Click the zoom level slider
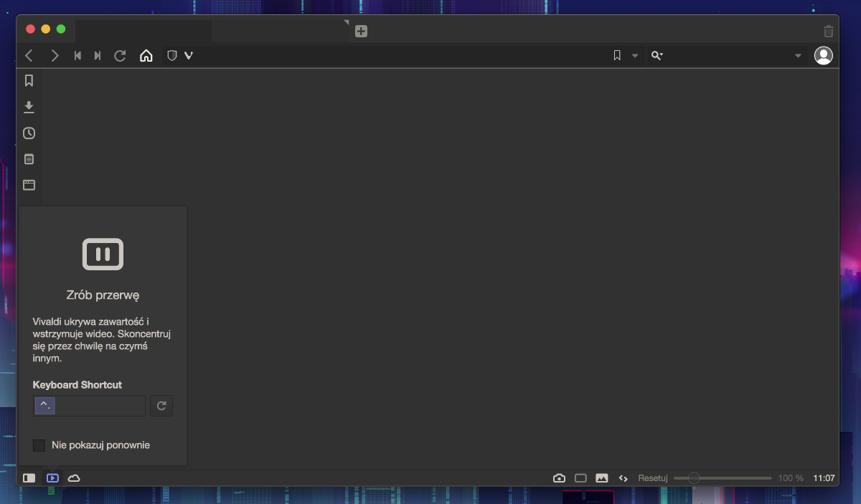 click(724, 478)
